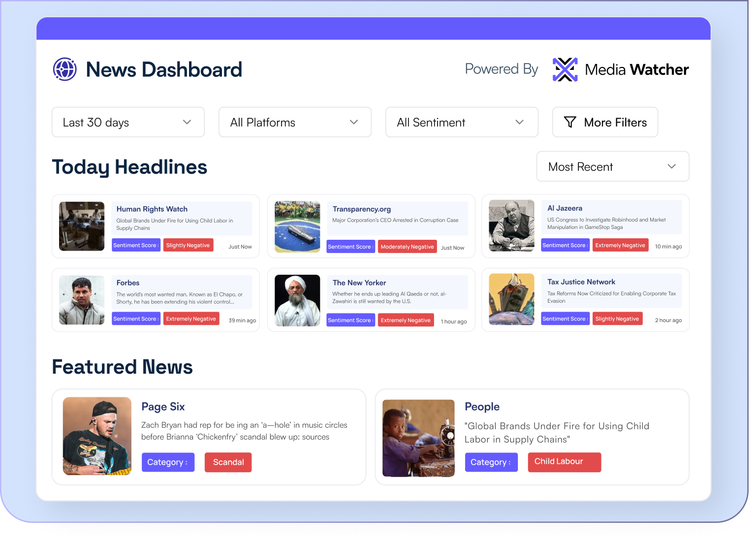Open the All Sentiment dropdown
756x546 pixels.
(x=462, y=122)
